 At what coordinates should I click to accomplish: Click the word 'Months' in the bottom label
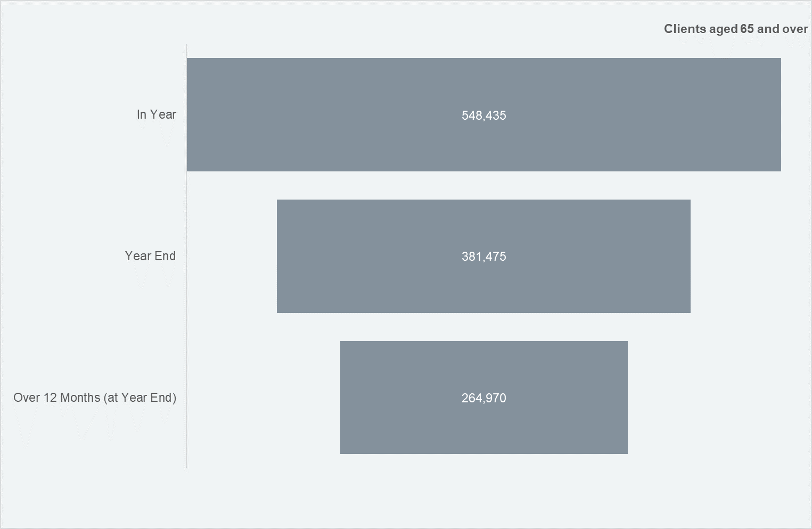point(80,398)
